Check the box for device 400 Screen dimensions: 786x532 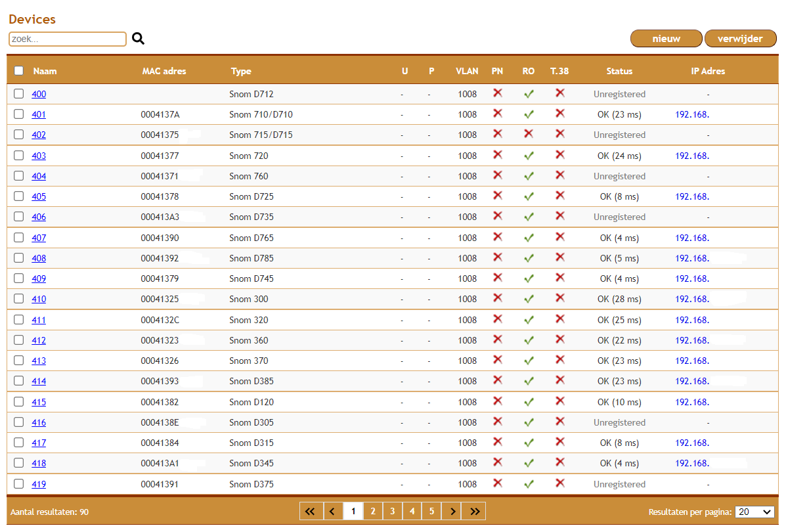pyautogui.click(x=18, y=93)
